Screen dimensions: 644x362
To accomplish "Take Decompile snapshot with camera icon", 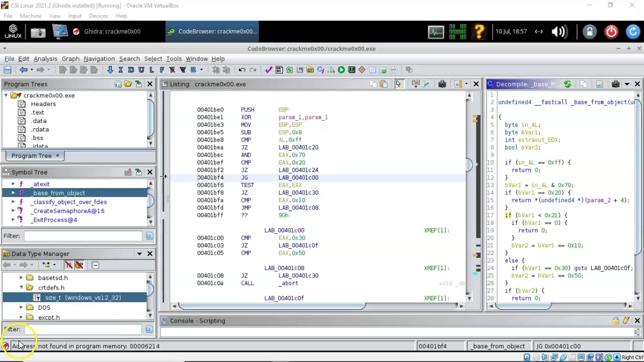I will (615, 84).
